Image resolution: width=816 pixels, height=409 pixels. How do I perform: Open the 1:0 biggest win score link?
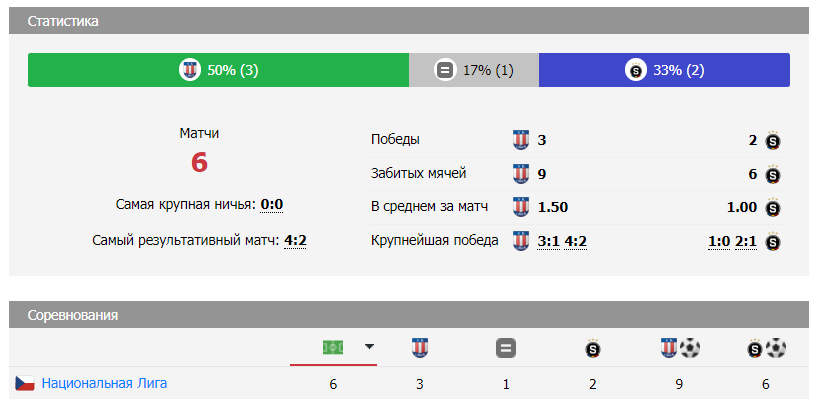click(719, 241)
